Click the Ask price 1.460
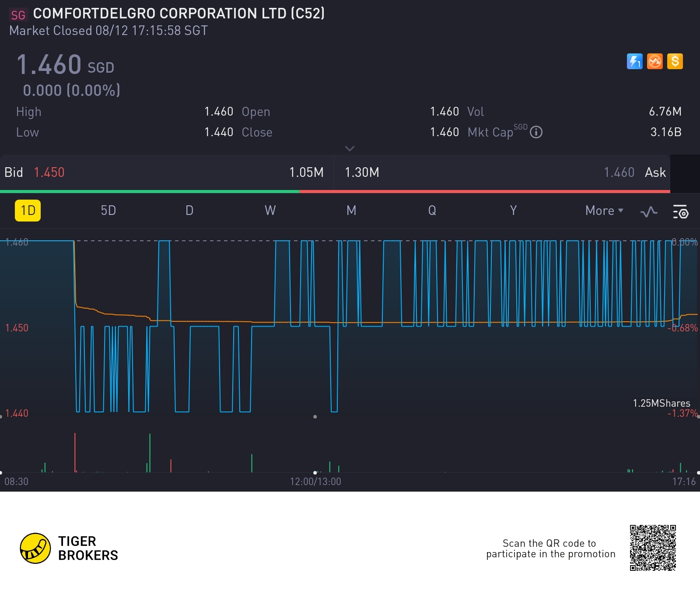The image size is (700, 605). click(619, 172)
